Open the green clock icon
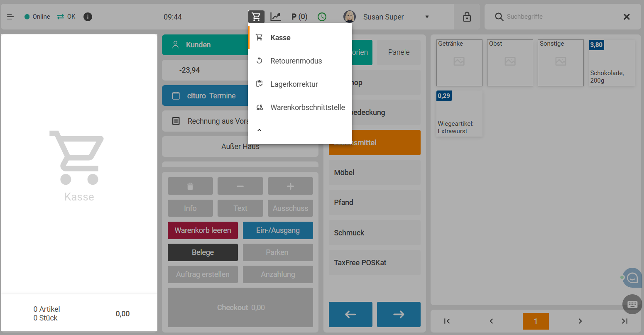 click(322, 17)
